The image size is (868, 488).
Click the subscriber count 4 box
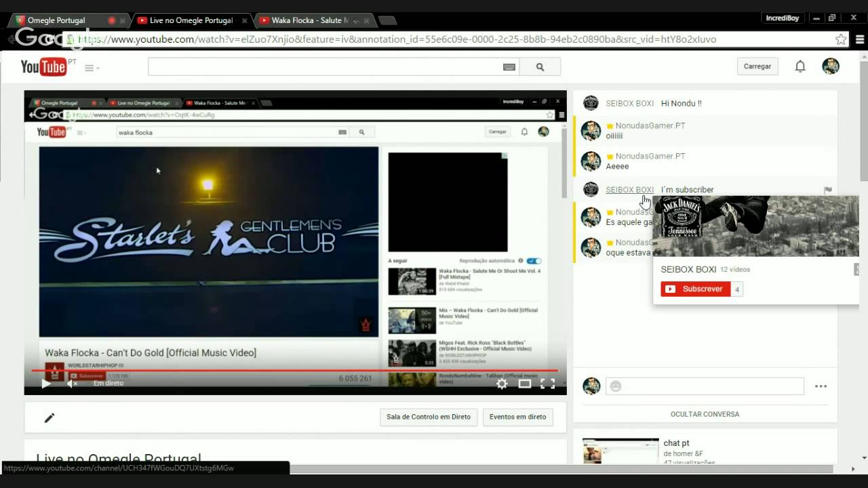(x=737, y=289)
